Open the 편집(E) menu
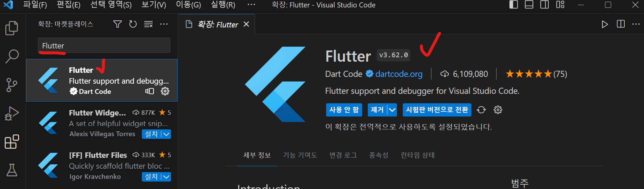This screenshot has height=189, width=644. point(69,5)
